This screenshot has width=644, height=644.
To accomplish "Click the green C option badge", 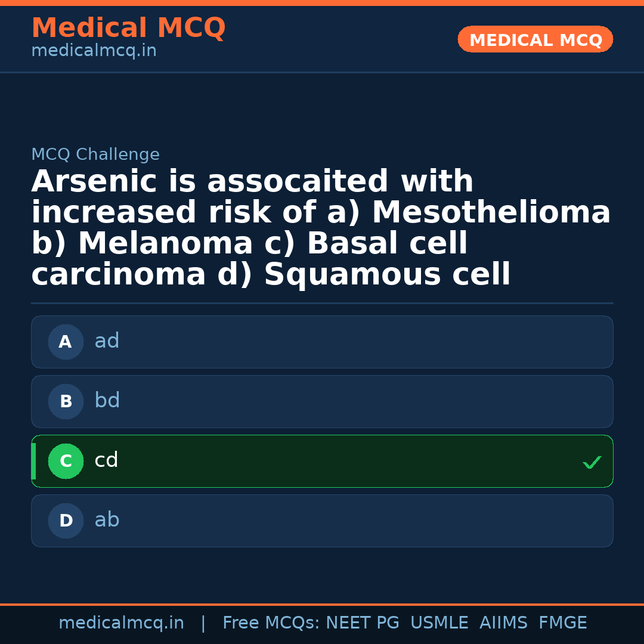I will [66, 462].
